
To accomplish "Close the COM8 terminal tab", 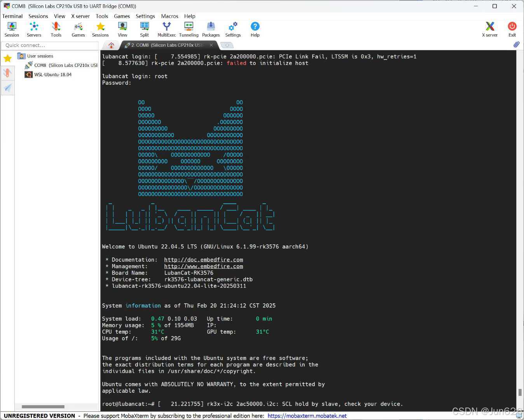I will 211,45.
